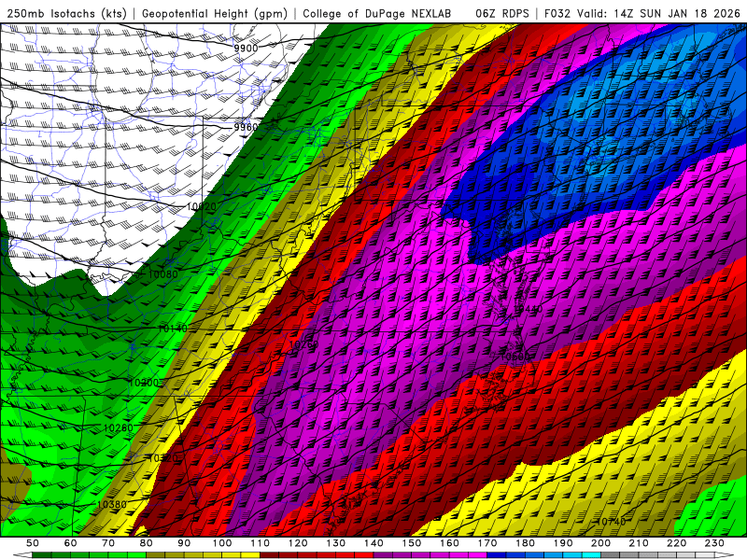The width and height of the screenshot is (747, 560).
Task: Click the 'Geopotential Height (gpm)' title text
Action: [215, 13]
